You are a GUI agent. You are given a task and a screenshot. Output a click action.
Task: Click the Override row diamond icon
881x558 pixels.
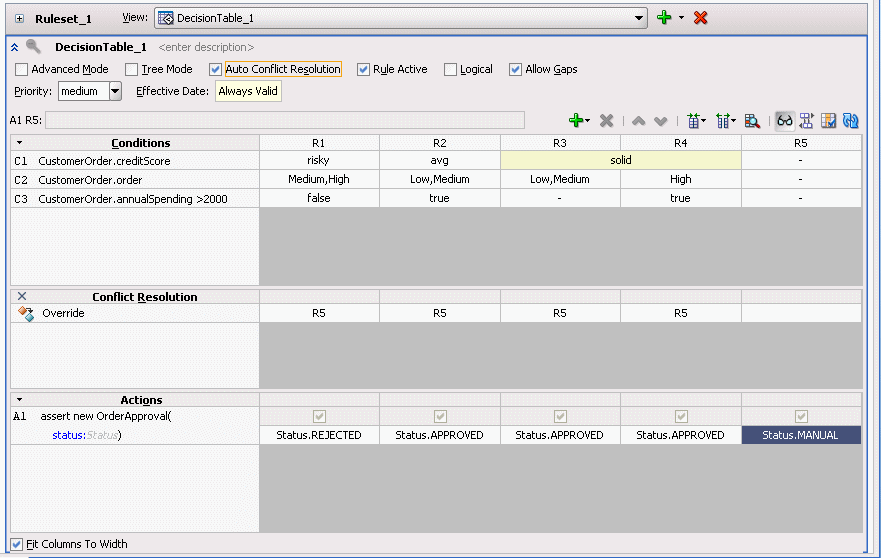pos(26,314)
